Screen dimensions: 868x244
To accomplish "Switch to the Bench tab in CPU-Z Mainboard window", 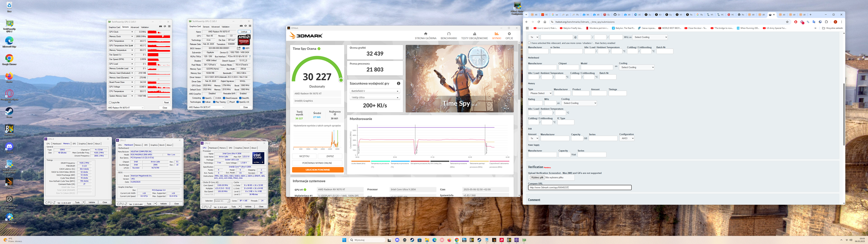I will (162, 145).
